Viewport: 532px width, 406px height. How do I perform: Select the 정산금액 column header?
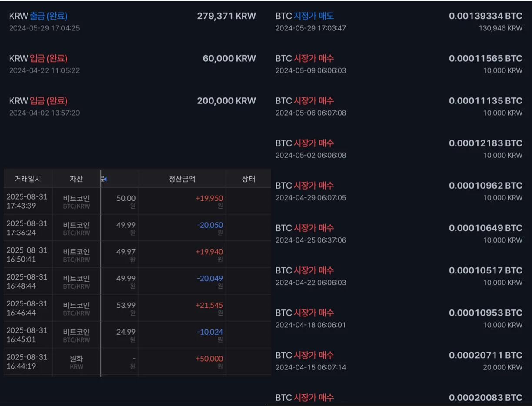pos(182,179)
